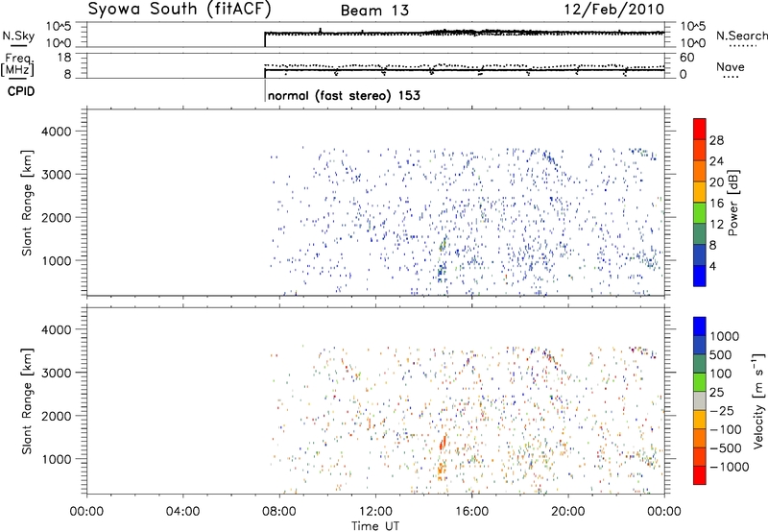Click the 'Slant Range [km]' label of velocity panel

click(27, 401)
